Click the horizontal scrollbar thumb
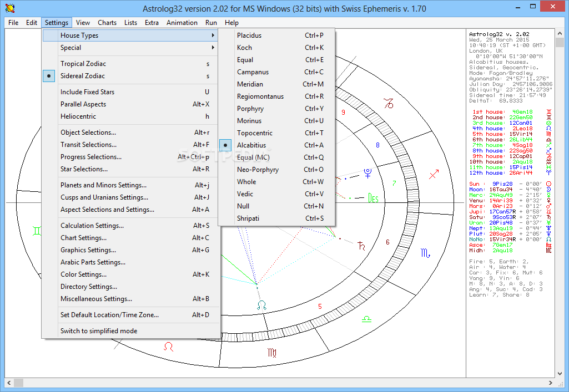This screenshot has height=392, width=569. click(18, 383)
